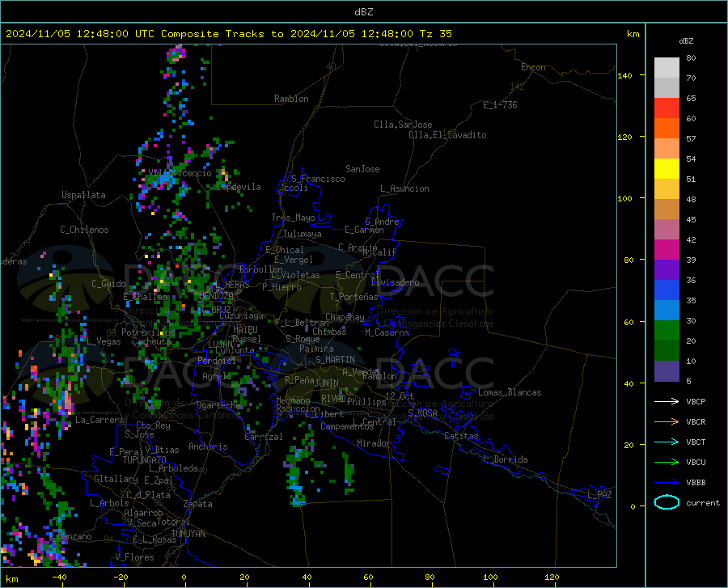The width and height of the screenshot is (728, 588).
Task: Click the 'VBBB' legend label
Action: pyautogui.click(x=696, y=483)
